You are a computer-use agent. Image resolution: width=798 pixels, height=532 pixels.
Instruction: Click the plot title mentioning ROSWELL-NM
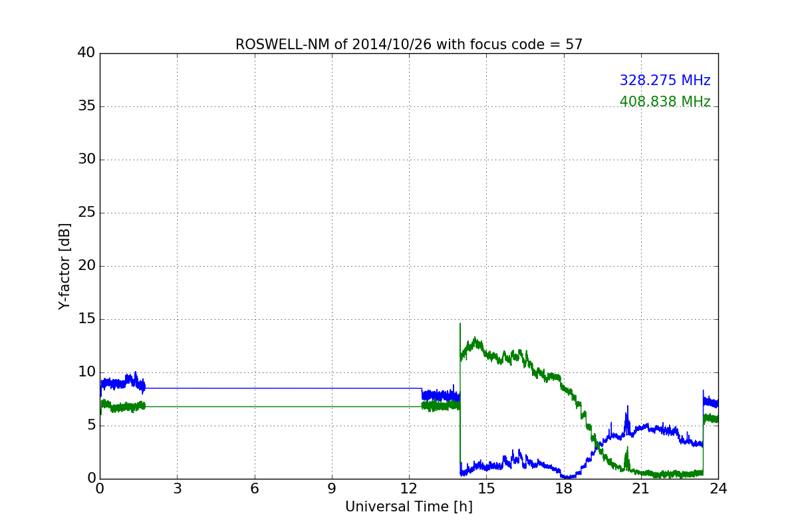click(409, 45)
